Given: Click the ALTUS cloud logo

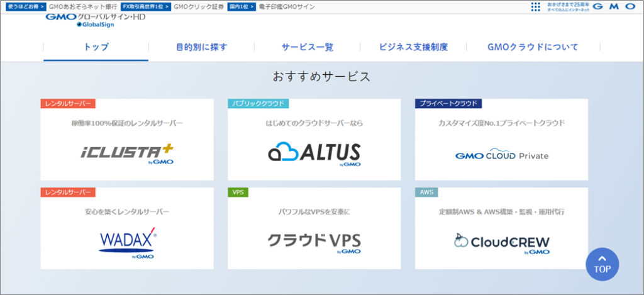Looking at the screenshot, I should 314,154.
